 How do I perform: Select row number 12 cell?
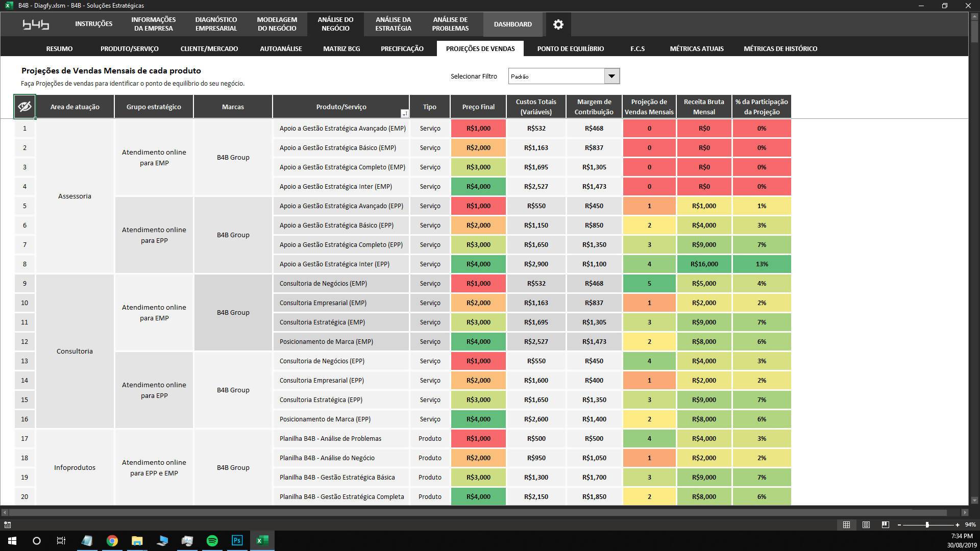[24, 341]
